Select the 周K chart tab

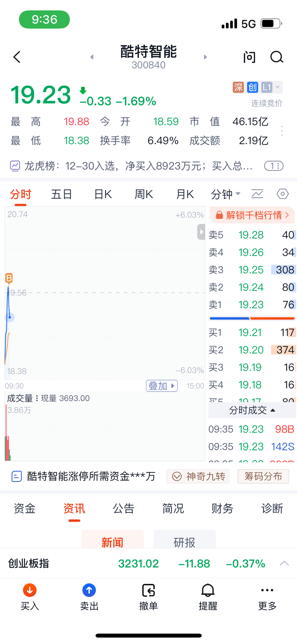(x=144, y=194)
